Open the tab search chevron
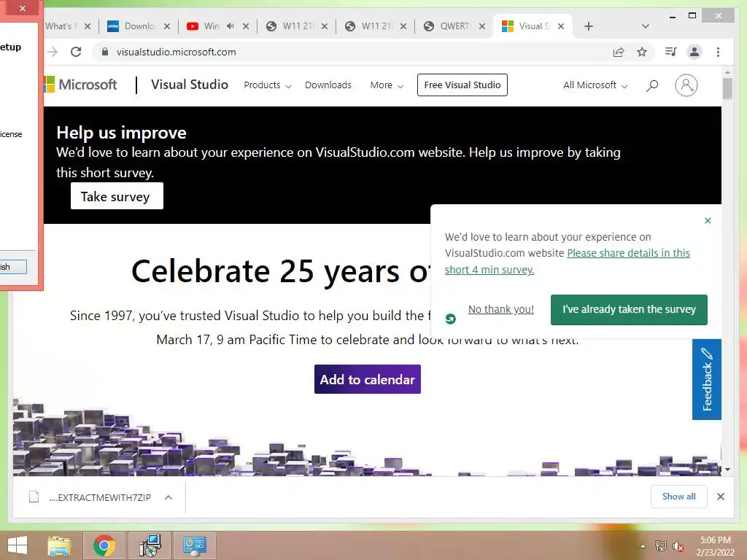This screenshot has width=747, height=560. [x=645, y=26]
